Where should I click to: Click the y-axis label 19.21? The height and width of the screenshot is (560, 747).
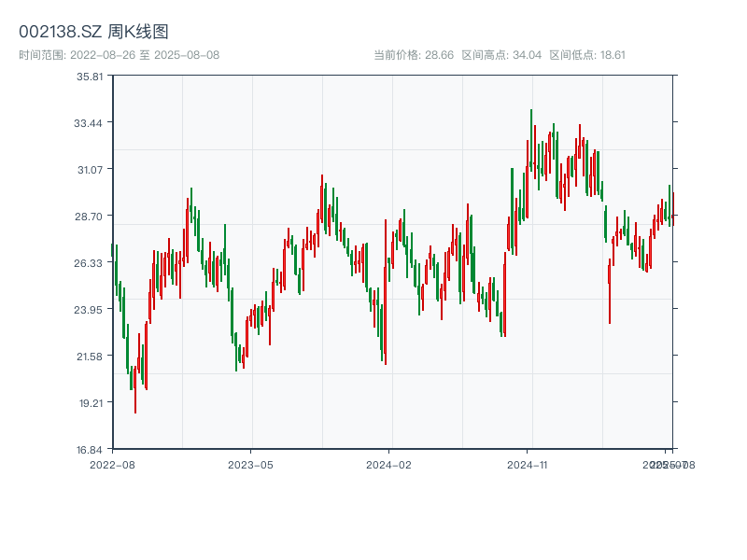[91, 403]
